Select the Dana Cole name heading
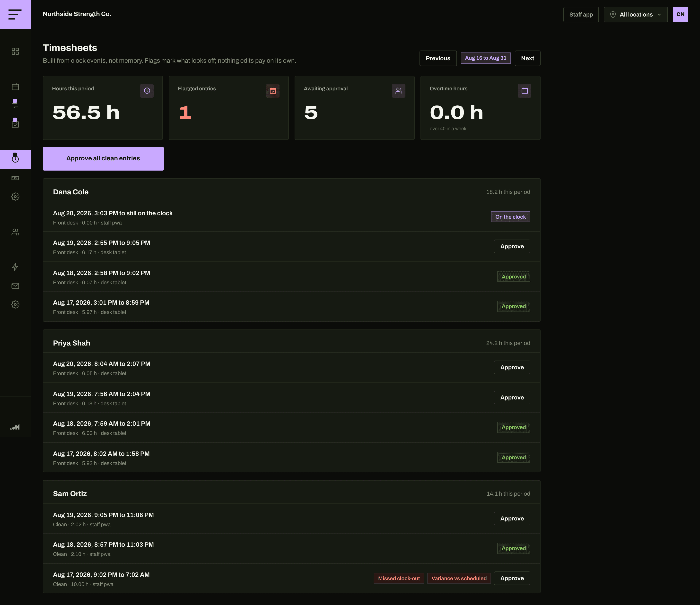Image resolution: width=700 pixels, height=605 pixels. (71, 192)
